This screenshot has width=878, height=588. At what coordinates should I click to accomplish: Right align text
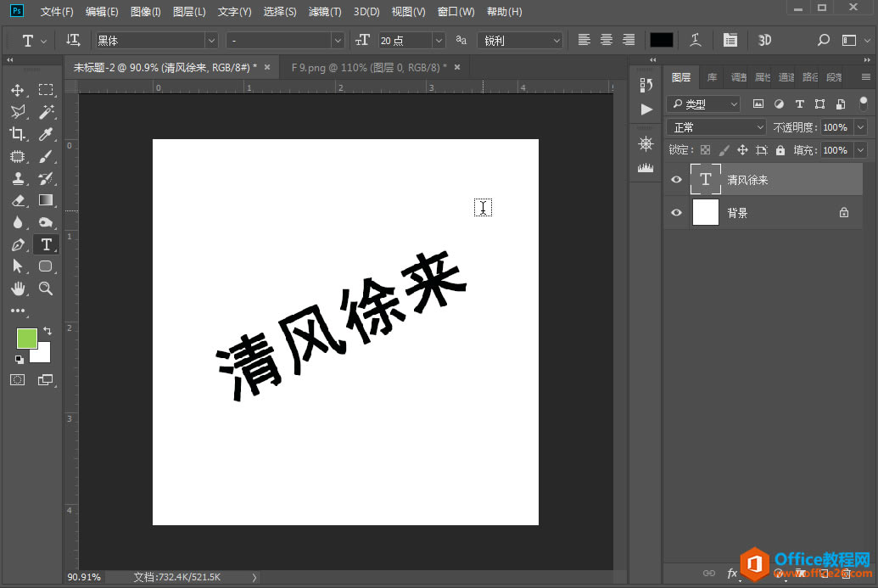(x=629, y=41)
